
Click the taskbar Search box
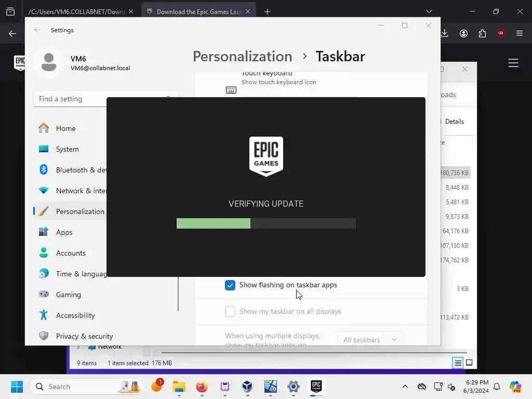tap(87, 387)
